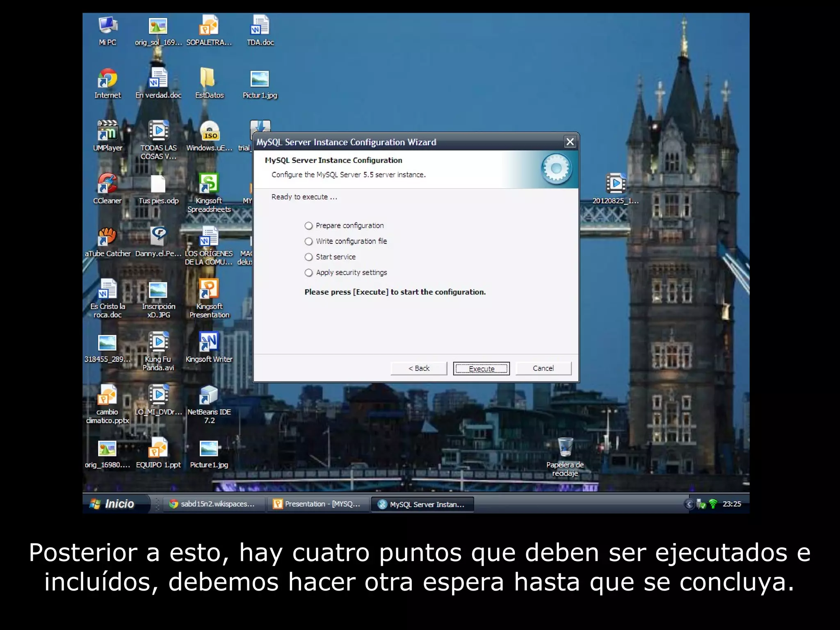Click the Apply security settings step indicator
Screen dimensions: 840x630
tap(308, 272)
